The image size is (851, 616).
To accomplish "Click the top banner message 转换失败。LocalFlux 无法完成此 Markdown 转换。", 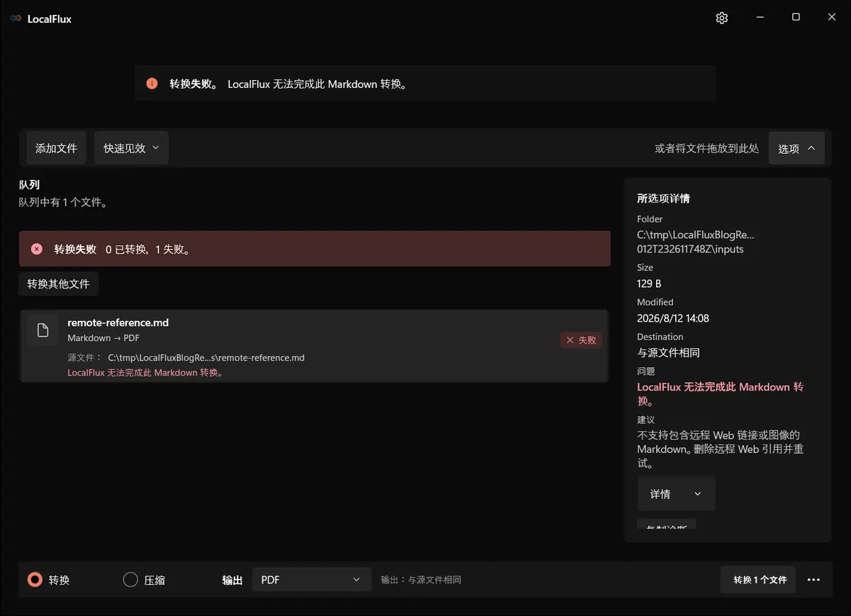I will click(287, 84).
